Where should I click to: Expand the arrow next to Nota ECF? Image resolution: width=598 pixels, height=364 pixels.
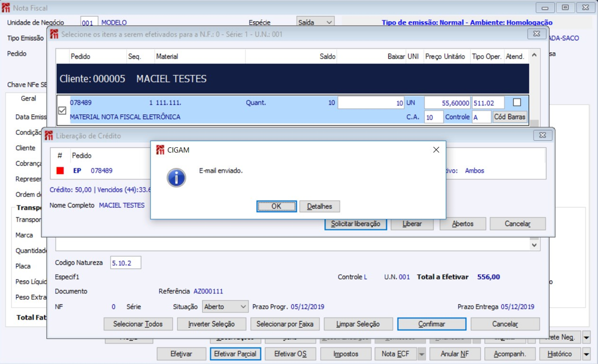(x=422, y=354)
